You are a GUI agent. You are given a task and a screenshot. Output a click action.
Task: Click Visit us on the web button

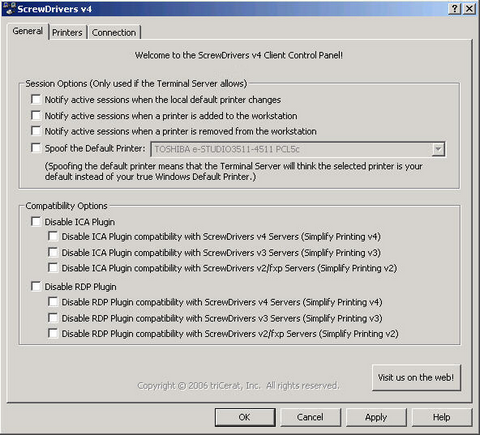click(x=416, y=377)
